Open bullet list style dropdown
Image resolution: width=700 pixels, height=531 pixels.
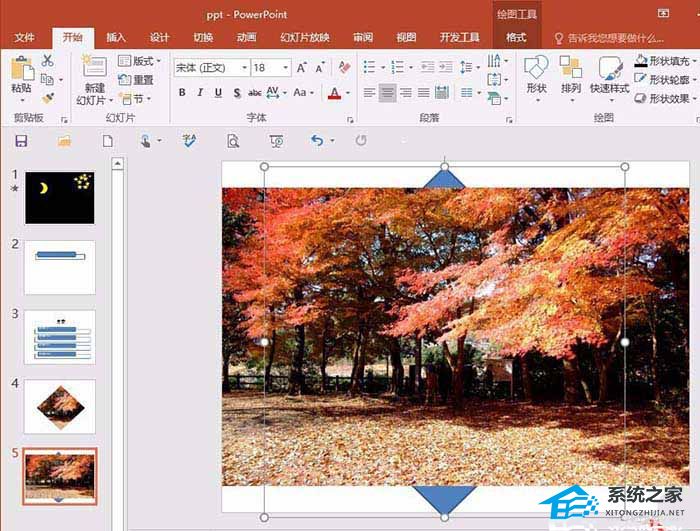point(383,68)
